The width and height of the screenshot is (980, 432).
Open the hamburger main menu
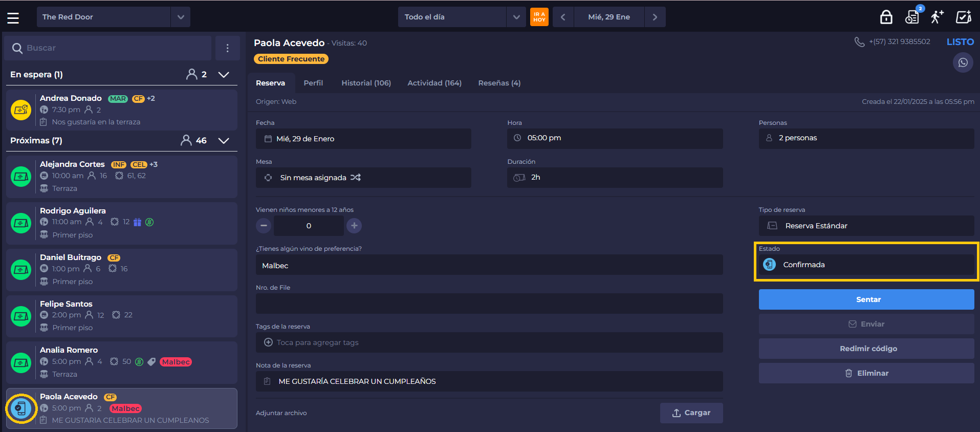[x=13, y=18]
